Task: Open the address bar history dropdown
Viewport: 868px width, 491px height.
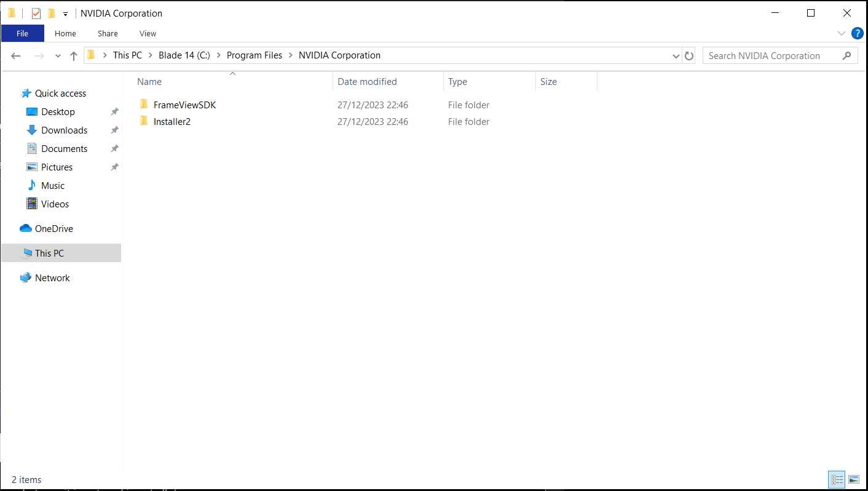Action: 676,56
